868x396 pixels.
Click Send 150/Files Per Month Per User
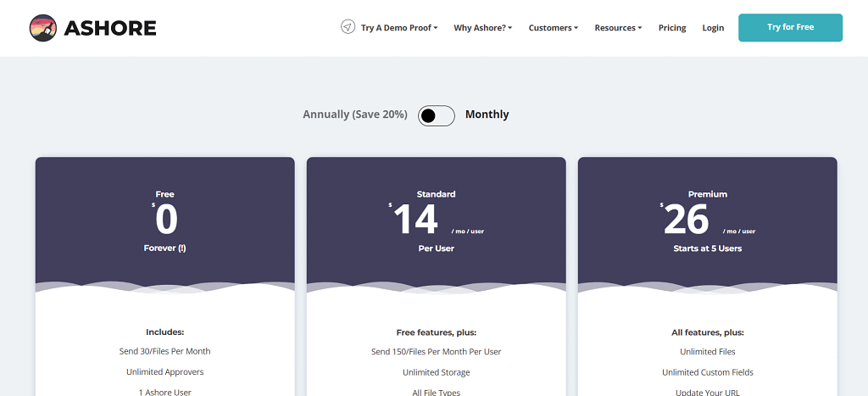437,351
